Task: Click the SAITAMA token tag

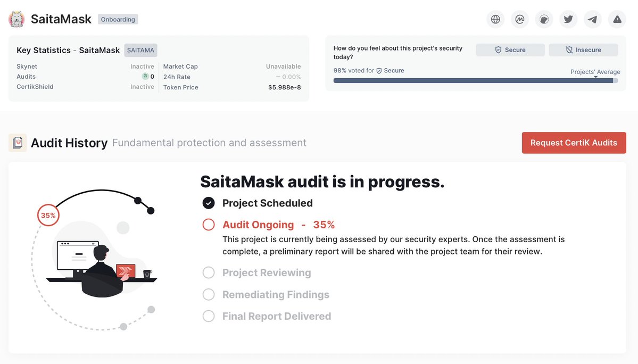Action: (x=141, y=50)
